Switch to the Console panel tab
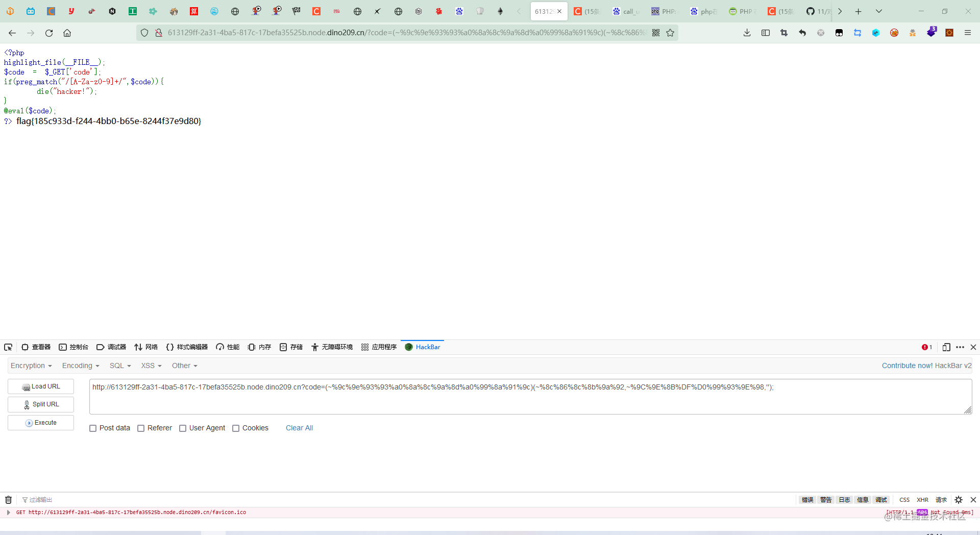This screenshot has height=535, width=980. 73,347
